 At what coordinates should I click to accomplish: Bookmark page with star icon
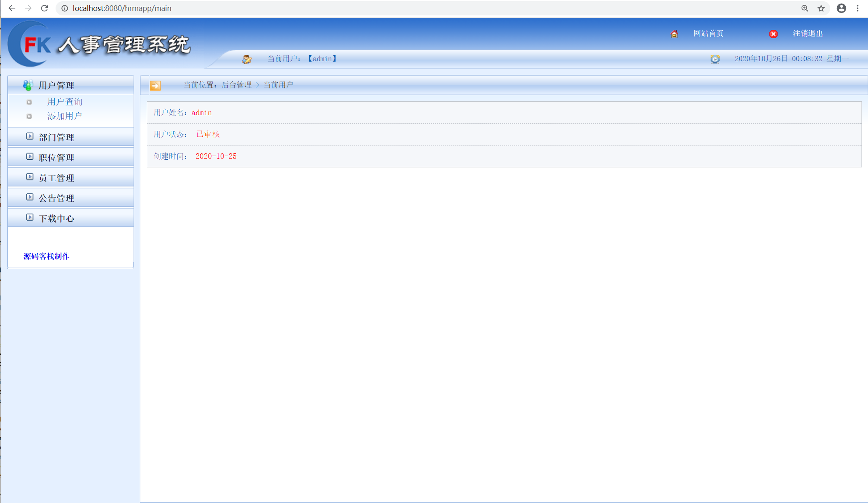pyautogui.click(x=821, y=8)
